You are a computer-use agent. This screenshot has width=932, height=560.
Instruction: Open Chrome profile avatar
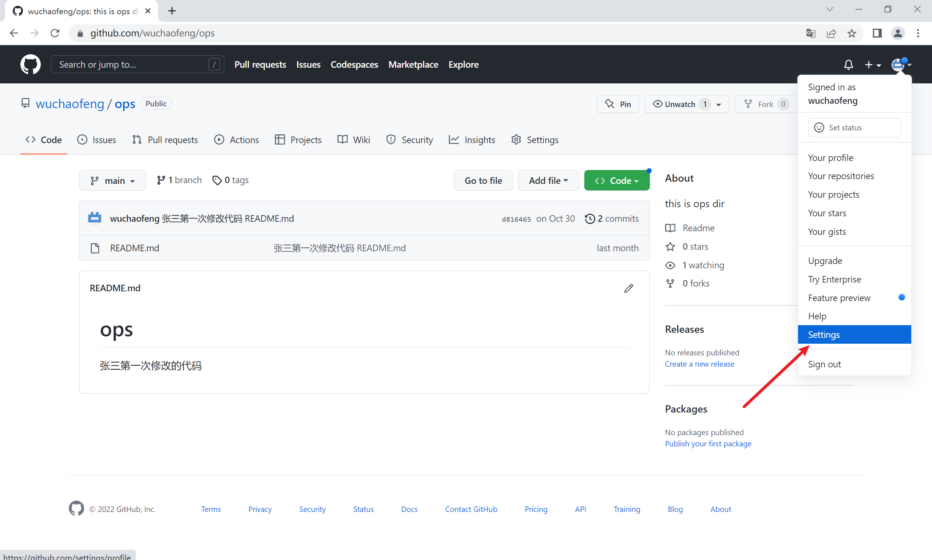898,33
